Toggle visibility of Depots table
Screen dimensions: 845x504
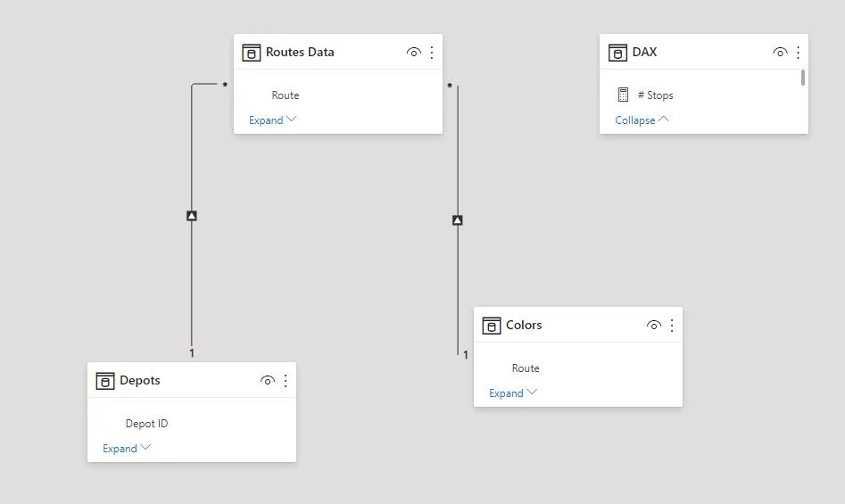pyautogui.click(x=268, y=381)
